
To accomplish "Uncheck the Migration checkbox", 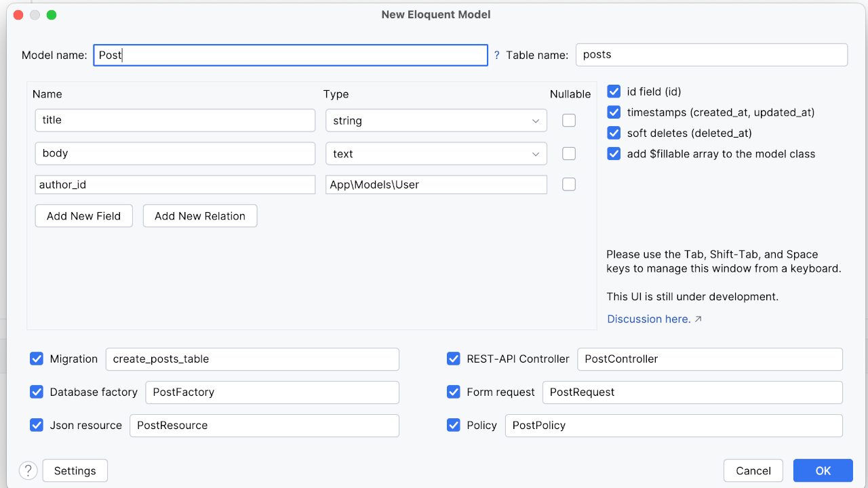I will click(37, 359).
